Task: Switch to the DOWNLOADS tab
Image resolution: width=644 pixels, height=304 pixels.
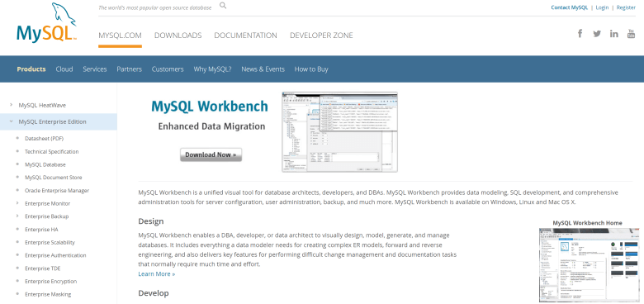Action: coord(178,36)
